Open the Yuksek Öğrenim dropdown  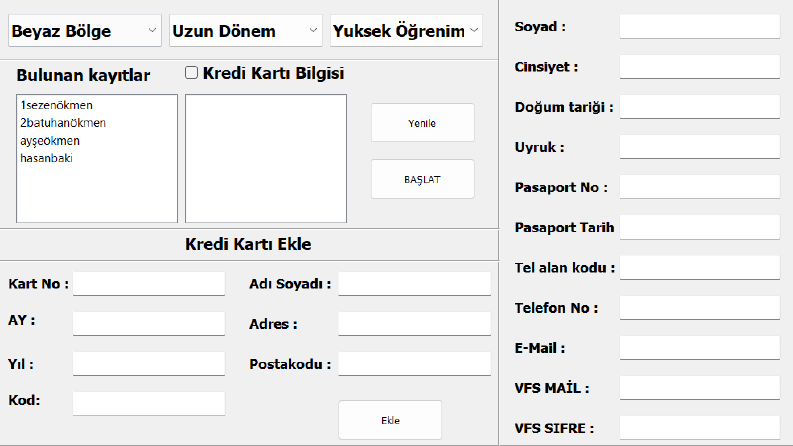406,31
